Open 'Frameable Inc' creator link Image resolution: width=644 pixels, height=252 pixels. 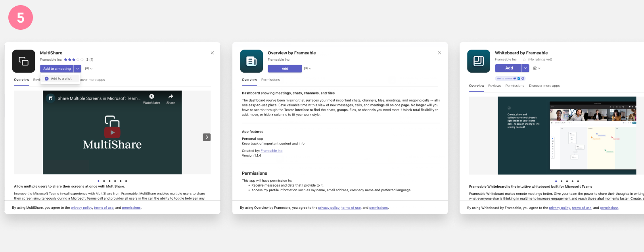click(271, 151)
